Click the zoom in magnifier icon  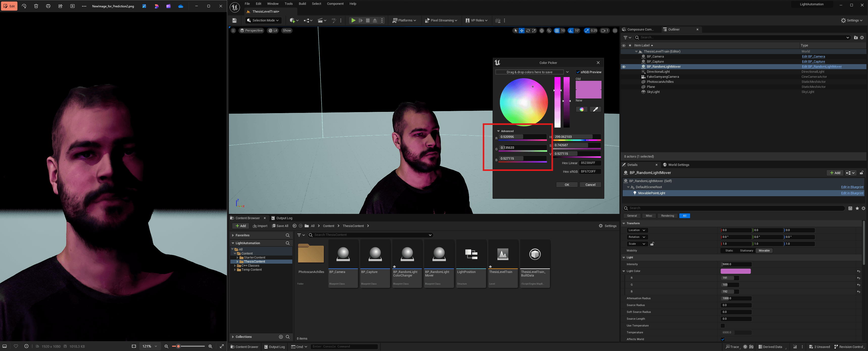tap(210, 346)
